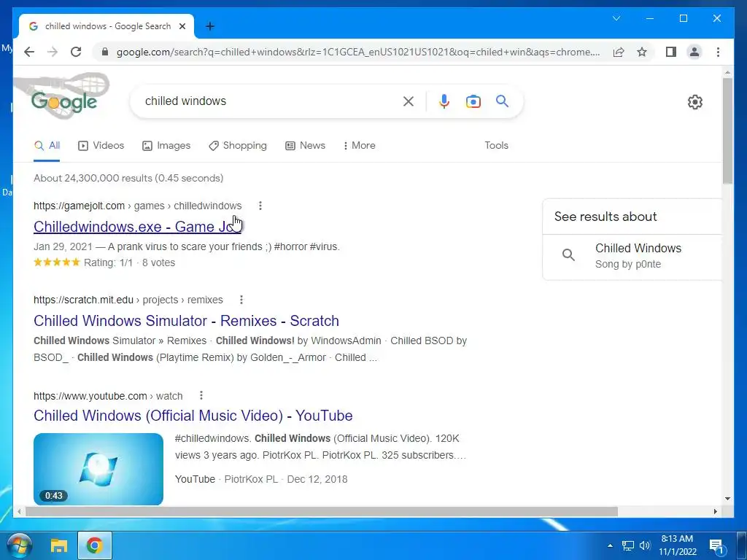Switch to the Images tab
Image resolution: width=747 pixels, height=560 pixels.
click(x=166, y=146)
